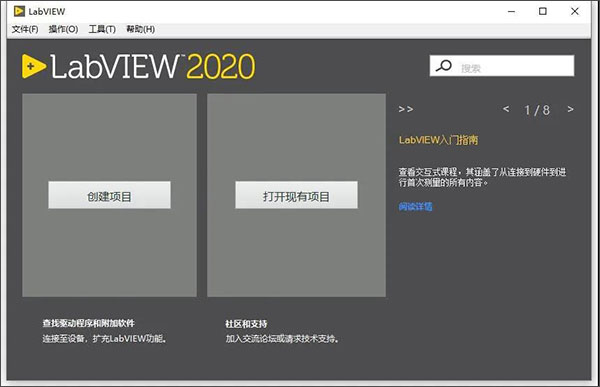Click 加入交流论坛或请求技术支持 description text
Image resolution: width=600 pixels, height=387 pixels.
click(282, 339)
